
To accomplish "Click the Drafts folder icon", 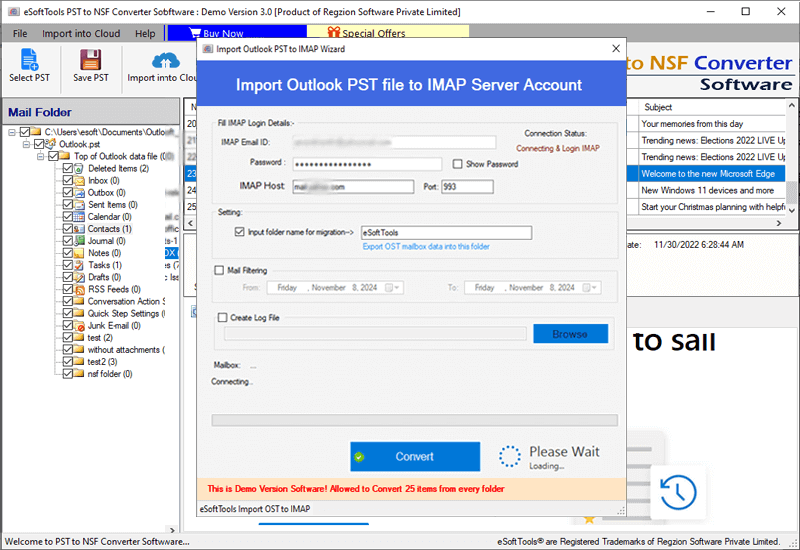I will tap(79, 277).
